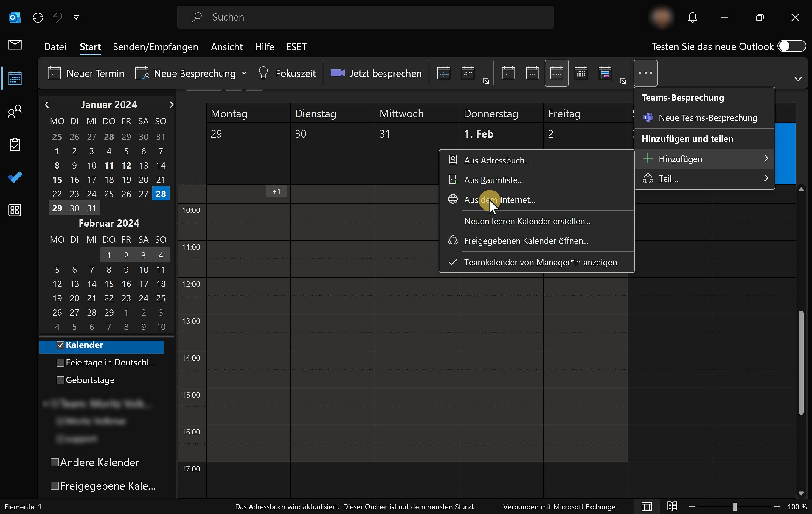Open the Apps grid in the sidebar

coord(15,210)
